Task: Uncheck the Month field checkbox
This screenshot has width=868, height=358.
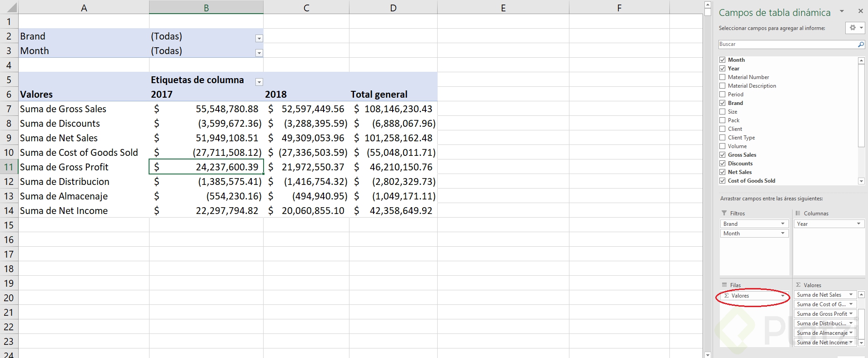Action: click(722, 60)
